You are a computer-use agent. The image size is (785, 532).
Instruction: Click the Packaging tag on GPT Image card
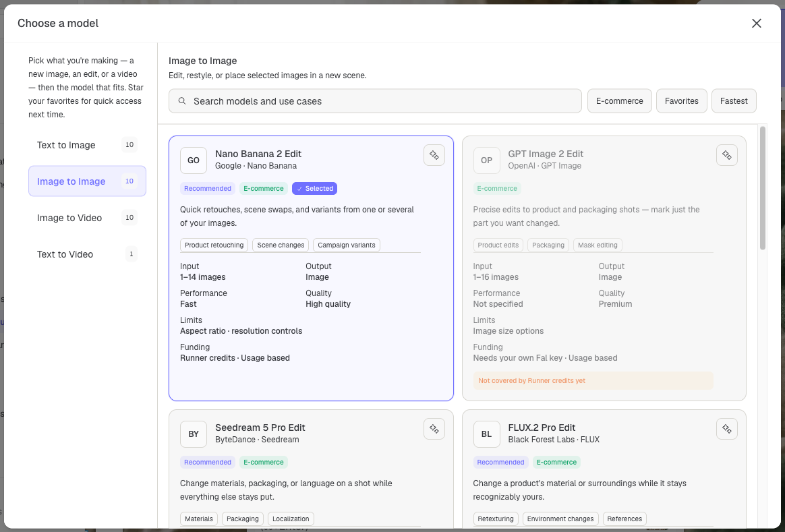(548, 245)
